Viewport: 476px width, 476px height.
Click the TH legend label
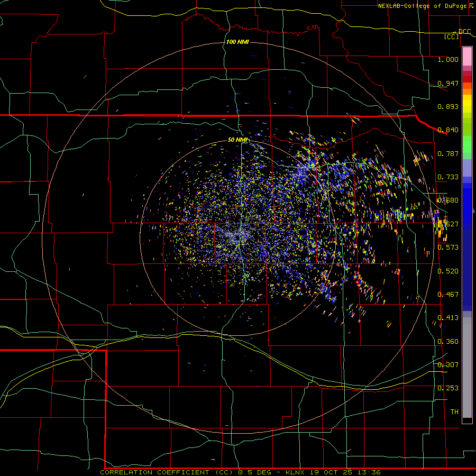454,411
